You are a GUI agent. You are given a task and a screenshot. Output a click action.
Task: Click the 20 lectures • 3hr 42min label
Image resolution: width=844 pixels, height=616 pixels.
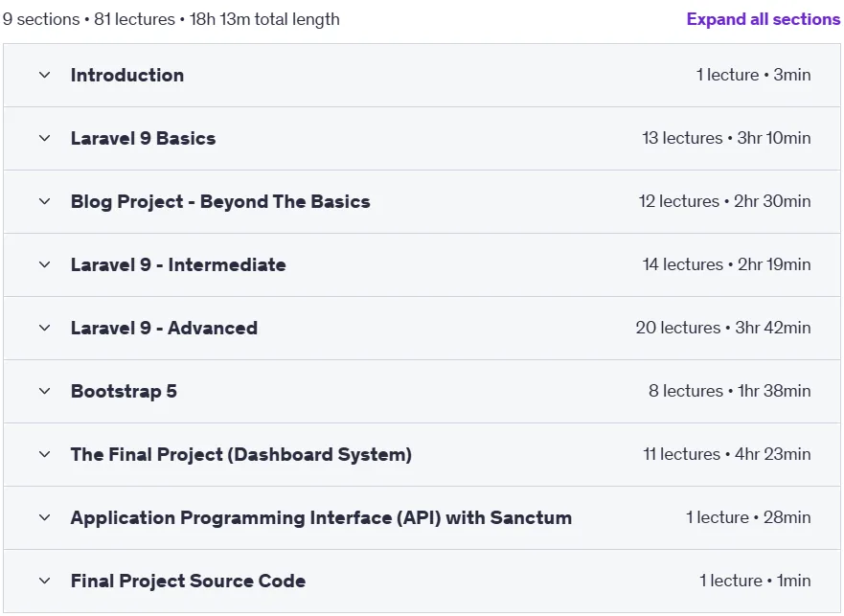coord(723,328)
